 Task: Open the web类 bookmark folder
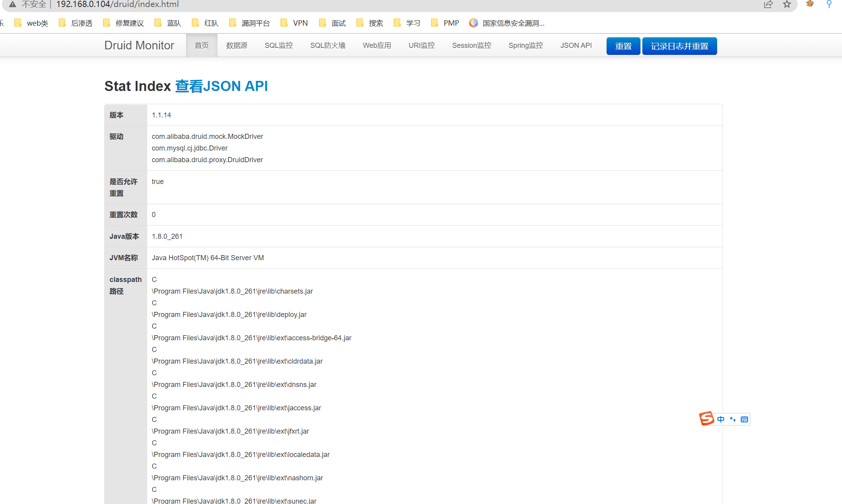[x=31, y=23]
